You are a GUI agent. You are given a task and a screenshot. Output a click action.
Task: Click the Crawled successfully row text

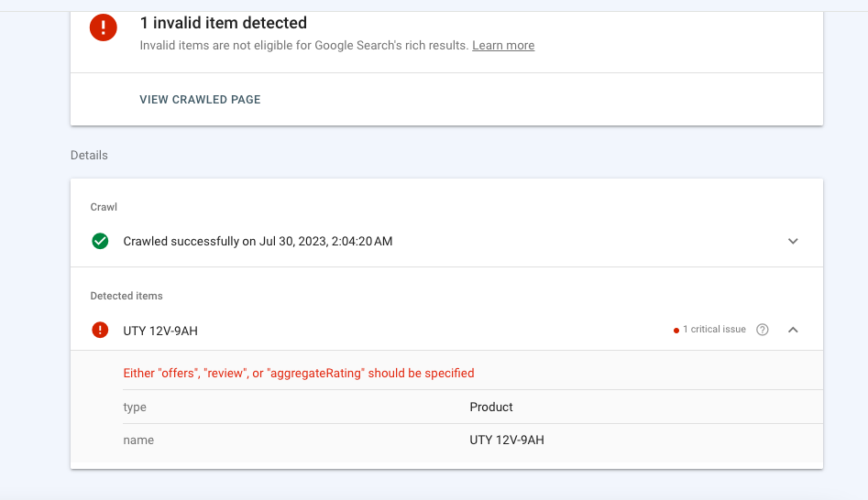tap(258, 242)
